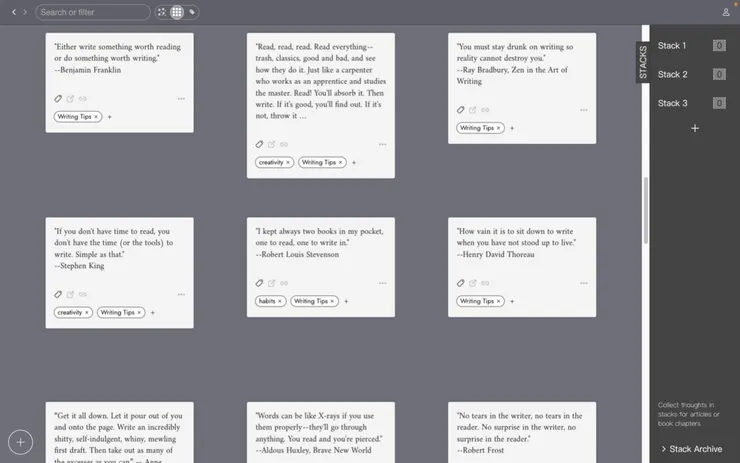Click link icon on Henry David Thoreau card
Screen dimensions: 740x463
[485, 283]
